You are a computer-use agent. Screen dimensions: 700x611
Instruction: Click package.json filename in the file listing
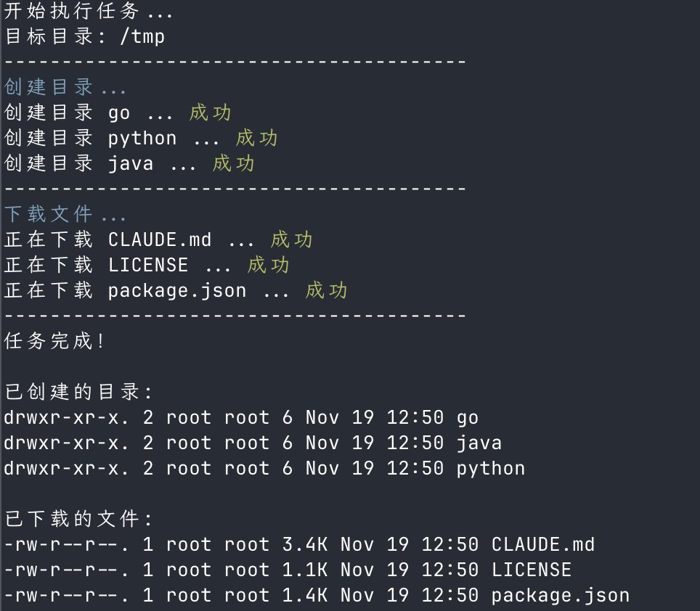(561, 596)
